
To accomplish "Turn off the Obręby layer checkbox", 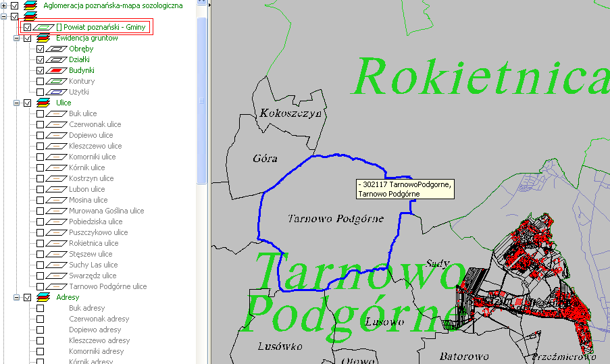I will point(41,49).
